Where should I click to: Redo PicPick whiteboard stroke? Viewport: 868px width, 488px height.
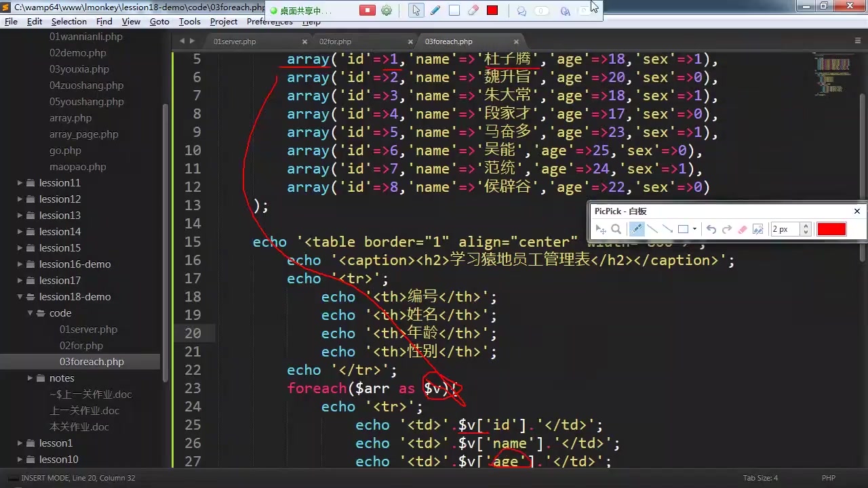point(726,229)
